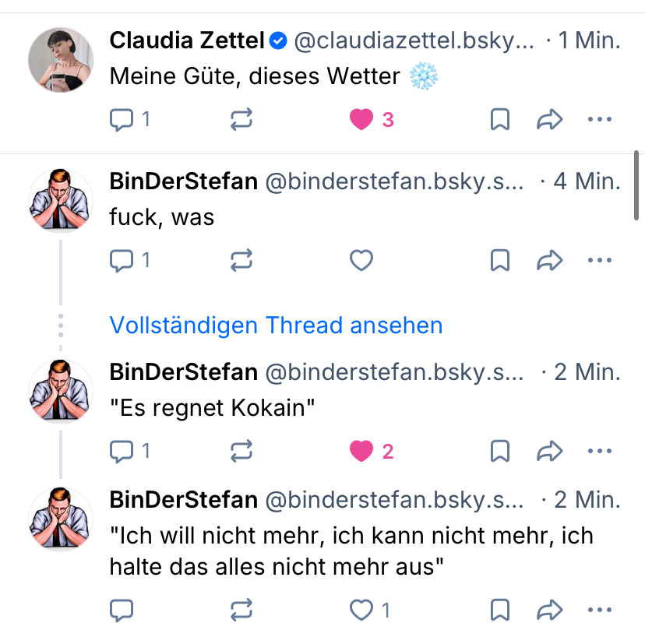Reply to the "Ich will nicht mehr" post
The height and width of the screenshot is (644, 645).
click(122, 611)
